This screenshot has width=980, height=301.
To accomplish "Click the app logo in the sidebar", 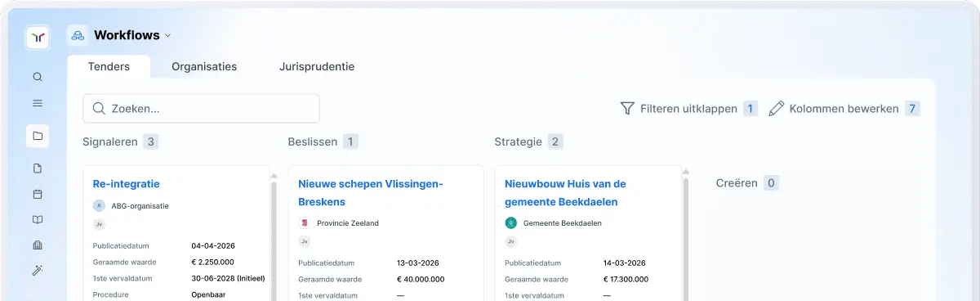I will tap(38, 38).
